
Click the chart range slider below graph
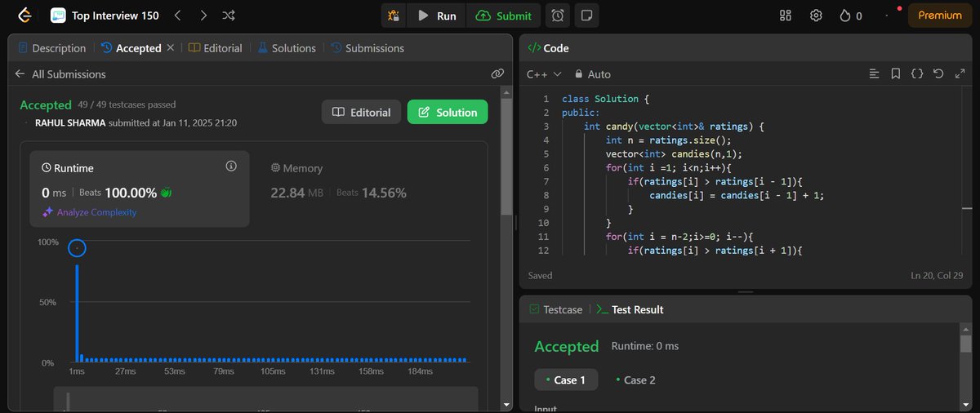[x=265, y=398]
